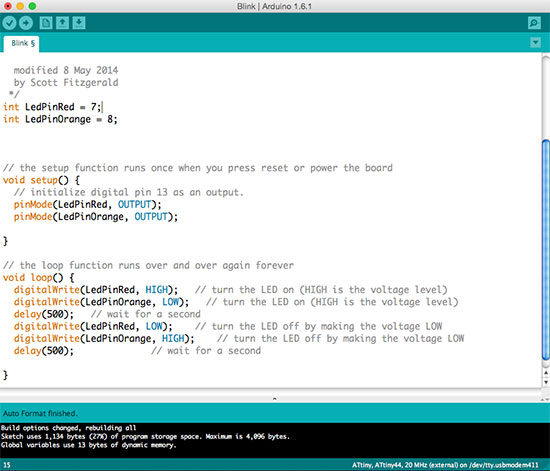The height and width of the screenshot is (471, 550).
Task: Open a sketch with the Open icon
Action: click(x=62, y=23)
